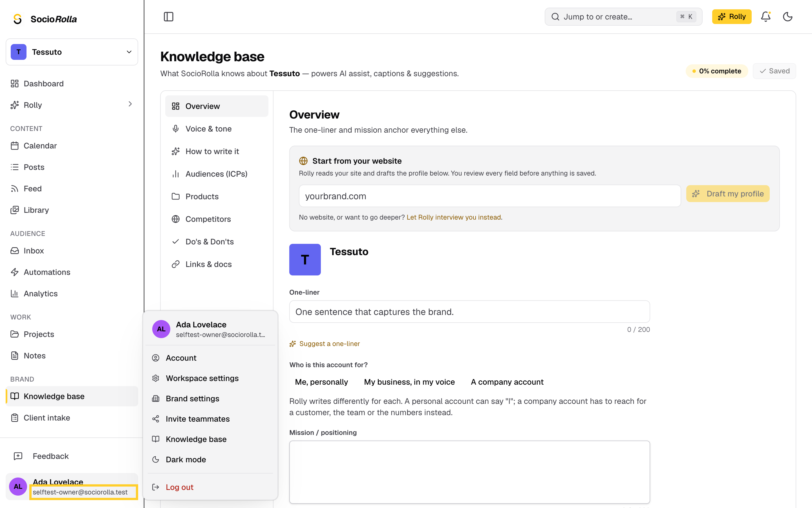Click Suggest a one-liner

(x=325, y=343)
